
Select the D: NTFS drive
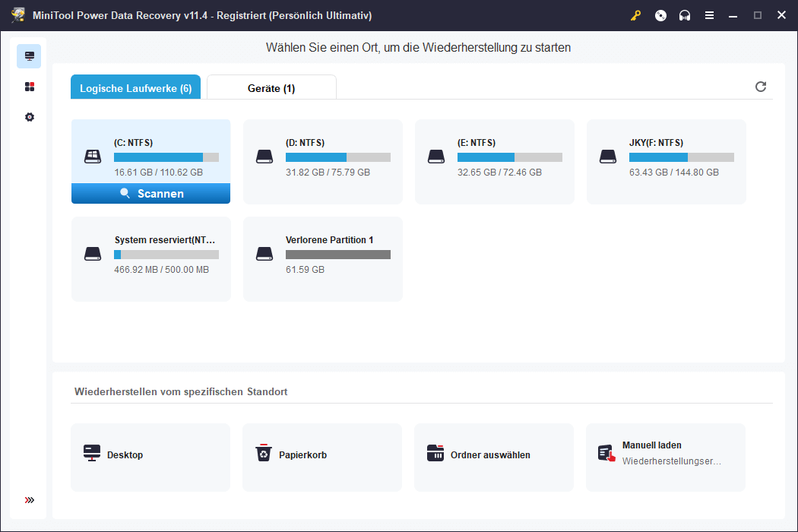click(322, 161)
